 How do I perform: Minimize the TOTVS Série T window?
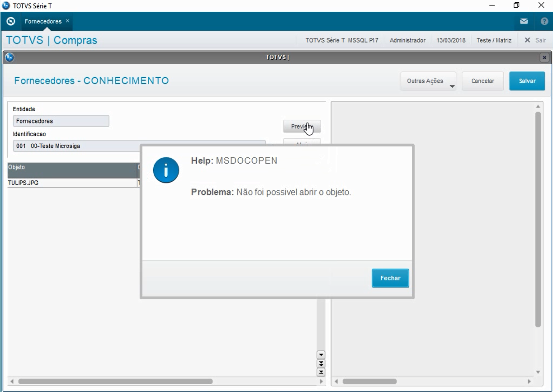tap(492, 5)
